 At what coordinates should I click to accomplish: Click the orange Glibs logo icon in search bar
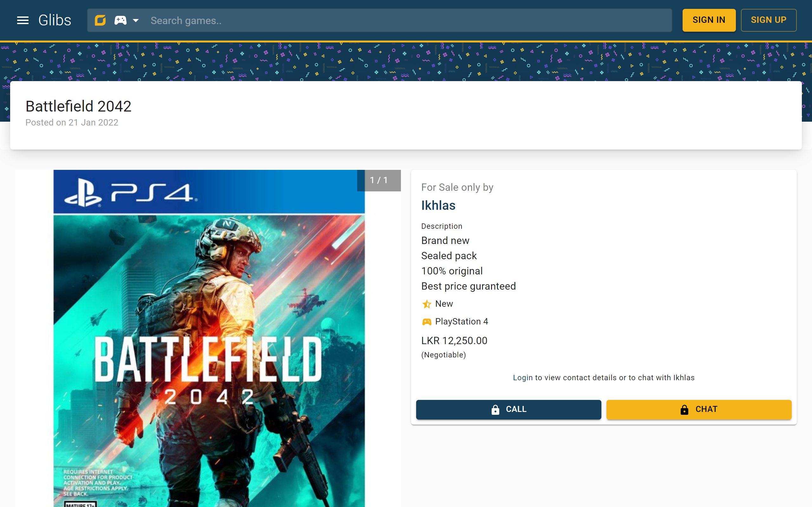point(100,21)
